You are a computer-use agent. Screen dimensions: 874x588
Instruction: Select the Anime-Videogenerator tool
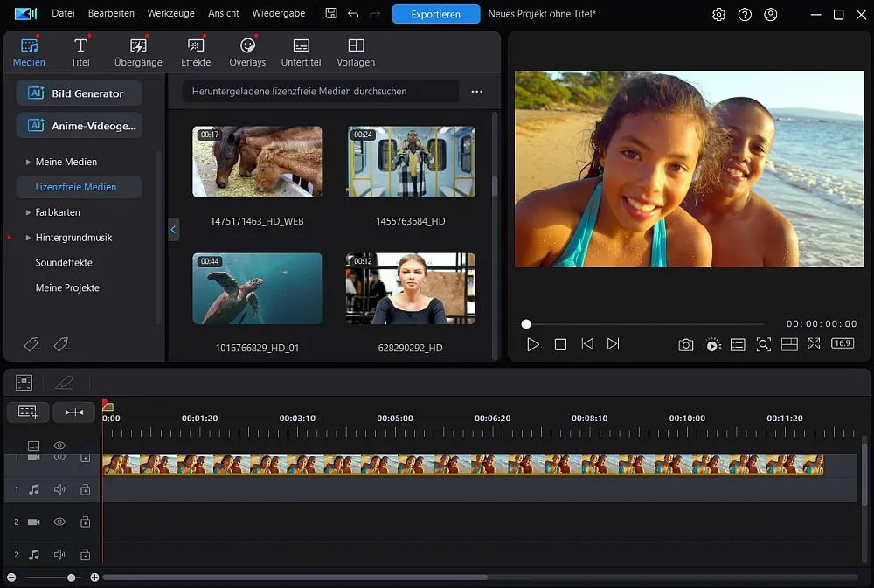(78, 125)
